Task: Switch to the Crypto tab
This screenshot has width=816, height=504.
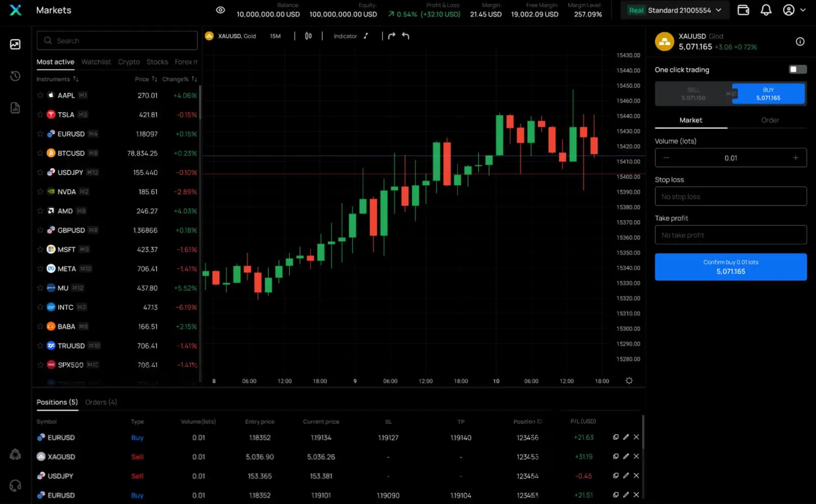Action: click(x=129, y=62)
